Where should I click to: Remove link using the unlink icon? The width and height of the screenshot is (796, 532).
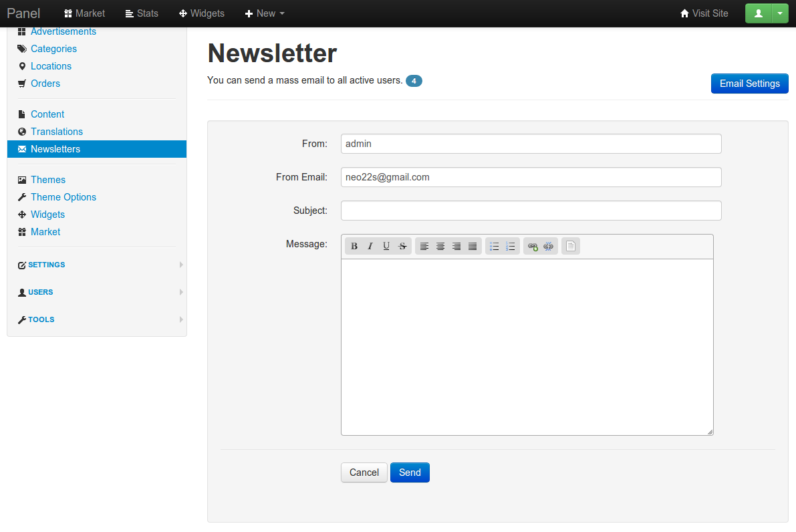(x=549, y=247)
